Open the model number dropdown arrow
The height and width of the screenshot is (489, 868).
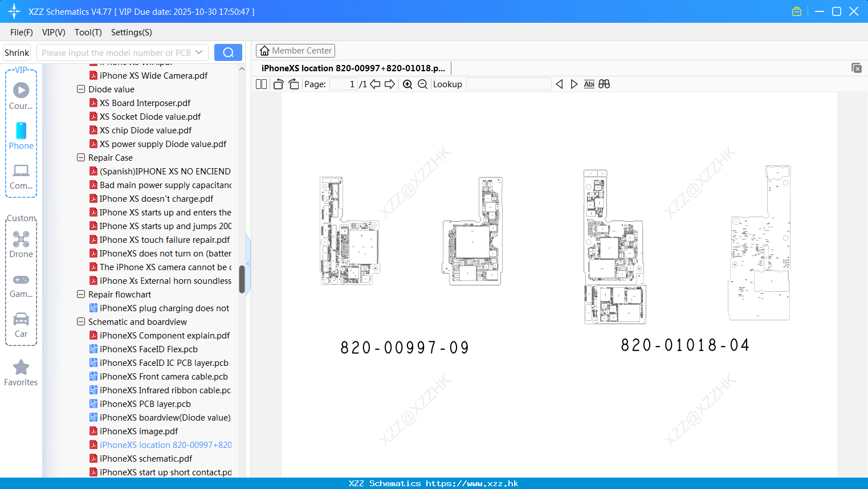[x=199, y=52]
